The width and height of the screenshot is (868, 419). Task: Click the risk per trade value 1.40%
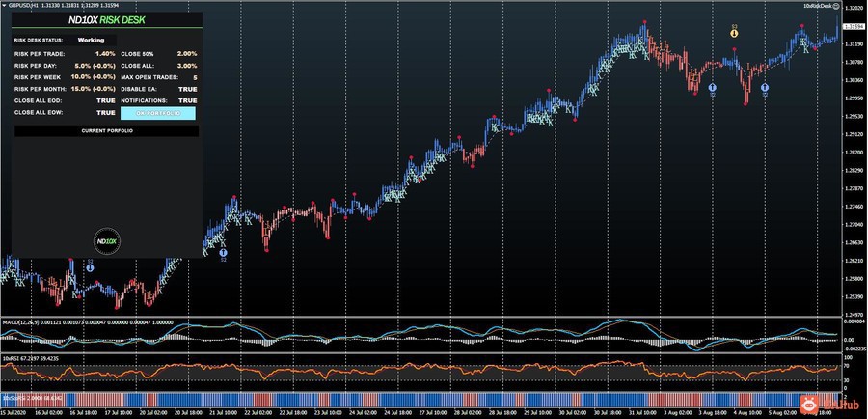coord(105,54)
